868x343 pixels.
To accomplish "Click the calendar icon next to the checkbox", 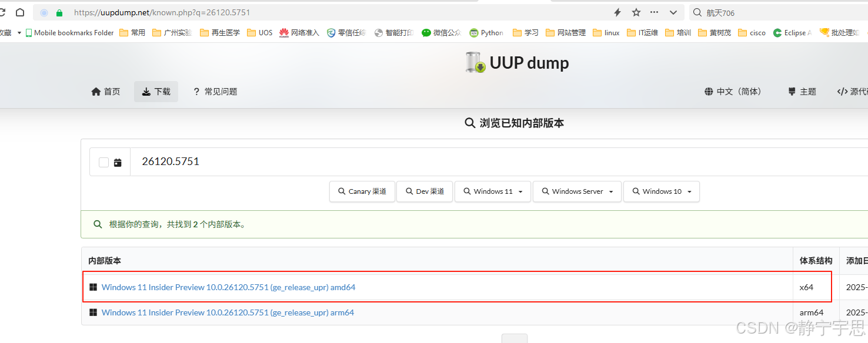I will 118,163.
